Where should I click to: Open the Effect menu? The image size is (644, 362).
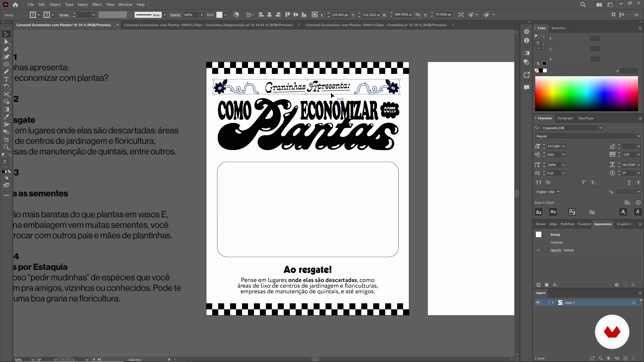[96, 5]
